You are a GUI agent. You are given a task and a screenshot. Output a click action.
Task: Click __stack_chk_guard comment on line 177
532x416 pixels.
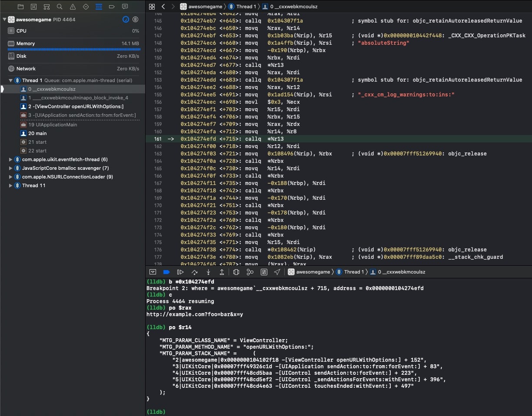coord(475,257)
